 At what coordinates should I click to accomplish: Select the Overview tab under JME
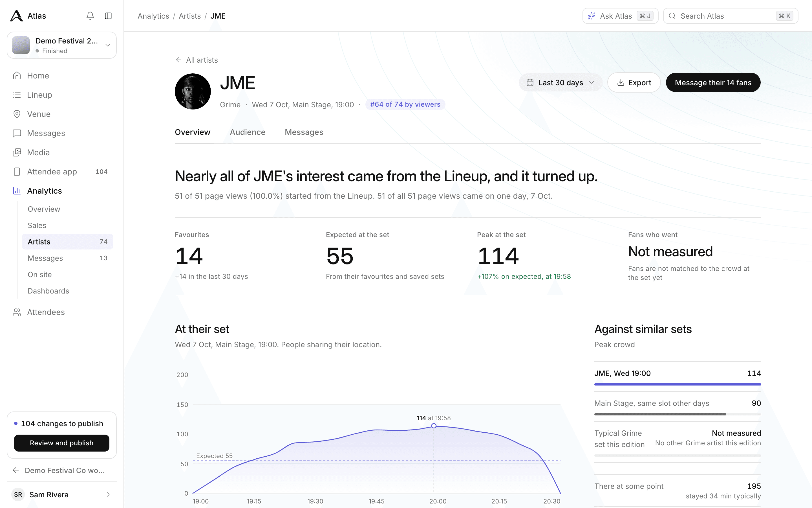click(193, 132)
